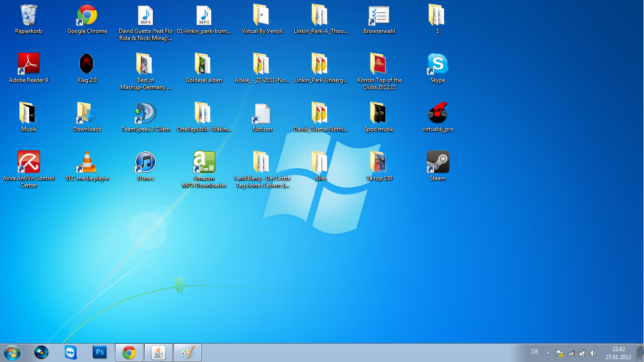This screenshot has height=362, width=644.
Task: Expand the hidden system tray icons
Action: [x=548, y=353]
